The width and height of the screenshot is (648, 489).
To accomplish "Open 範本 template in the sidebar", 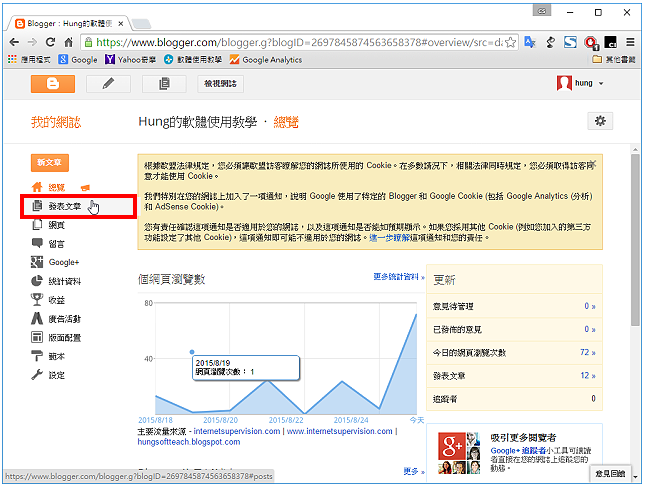I will 57,356.
